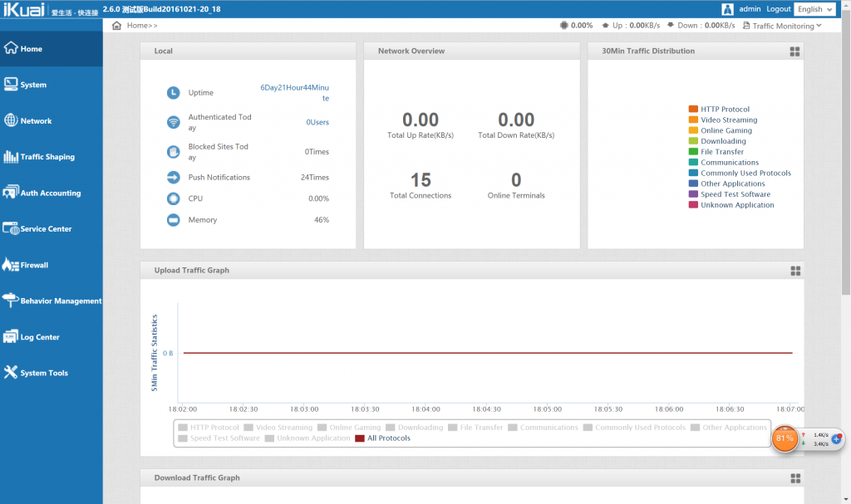Click the Memory value 46%
The width and height of the screenshot is (851, 504).
(322, 220)
